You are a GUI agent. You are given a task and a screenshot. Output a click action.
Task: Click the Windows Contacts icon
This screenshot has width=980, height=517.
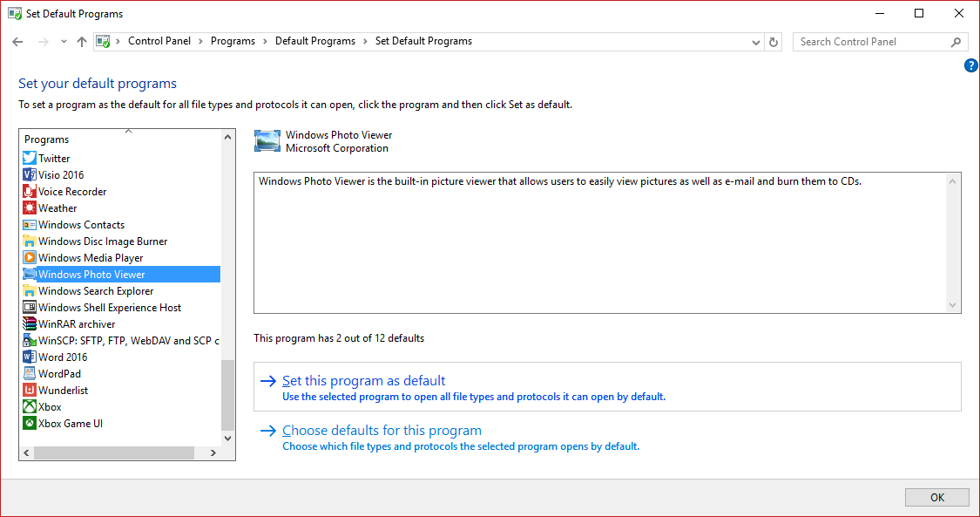point(30,224)
